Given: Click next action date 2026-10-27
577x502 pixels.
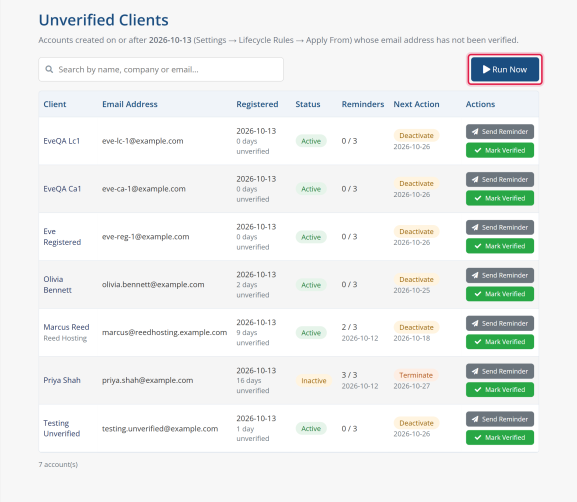Looking at the screenshot, I should [411, 386].
